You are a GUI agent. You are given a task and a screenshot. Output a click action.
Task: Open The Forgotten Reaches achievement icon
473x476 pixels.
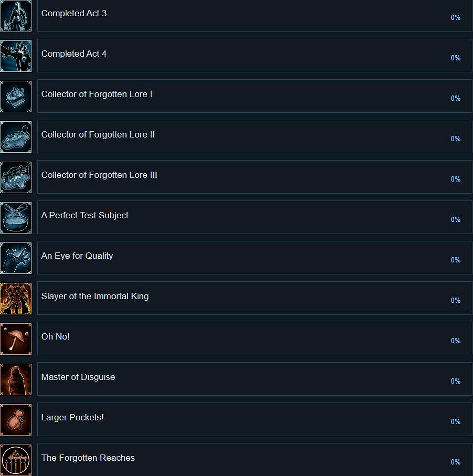coord(16,460)
